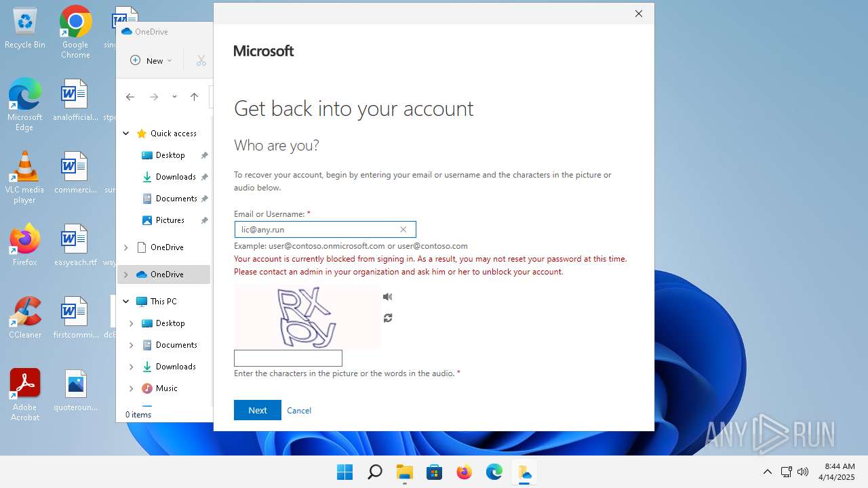This screenshot has height=488, width=868.
Task: Go up one folder level in Explorer
Action: point(194,97)
